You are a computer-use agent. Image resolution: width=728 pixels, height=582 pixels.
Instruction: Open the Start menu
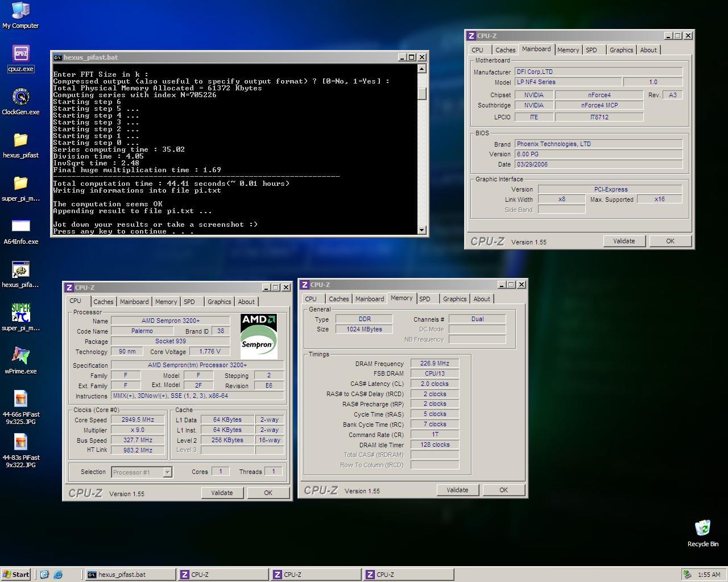[x=16, y=575]
